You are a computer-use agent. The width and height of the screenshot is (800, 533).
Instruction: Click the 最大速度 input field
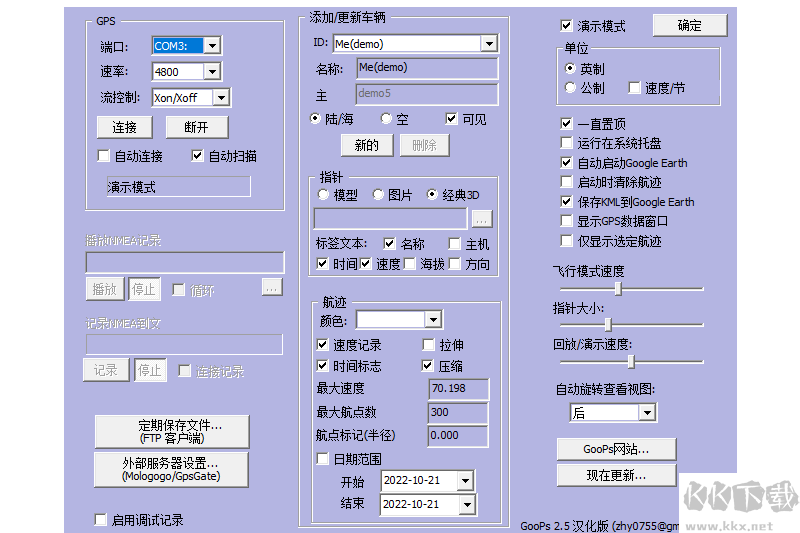458,388
